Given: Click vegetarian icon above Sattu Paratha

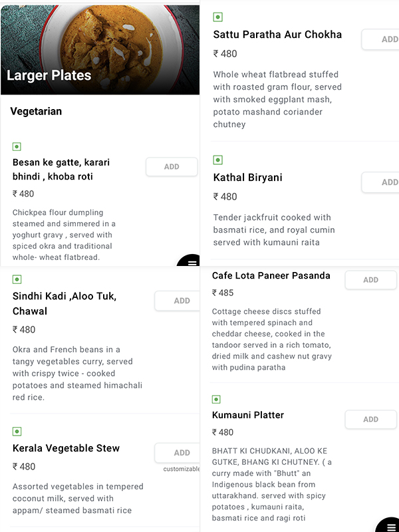Looking at the screenshot, I should click(217, 17).
